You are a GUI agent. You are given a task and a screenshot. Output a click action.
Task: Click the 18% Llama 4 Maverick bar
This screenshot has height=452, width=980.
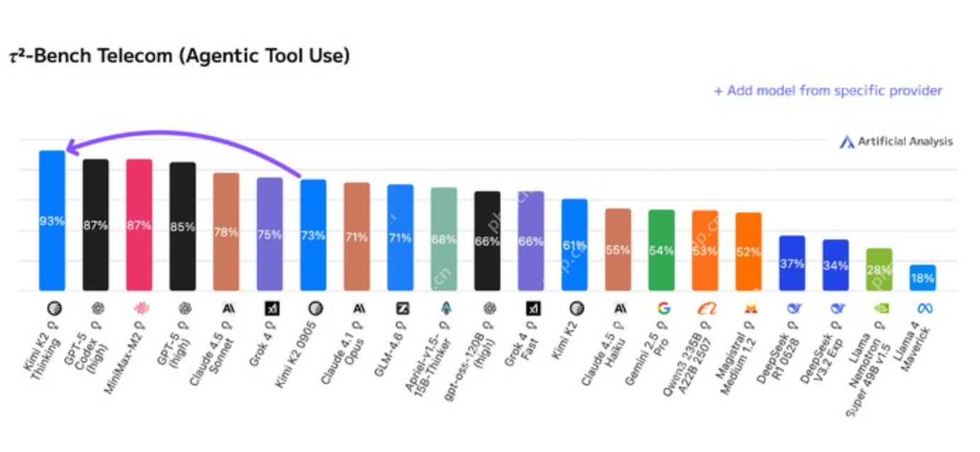point(923,278)
